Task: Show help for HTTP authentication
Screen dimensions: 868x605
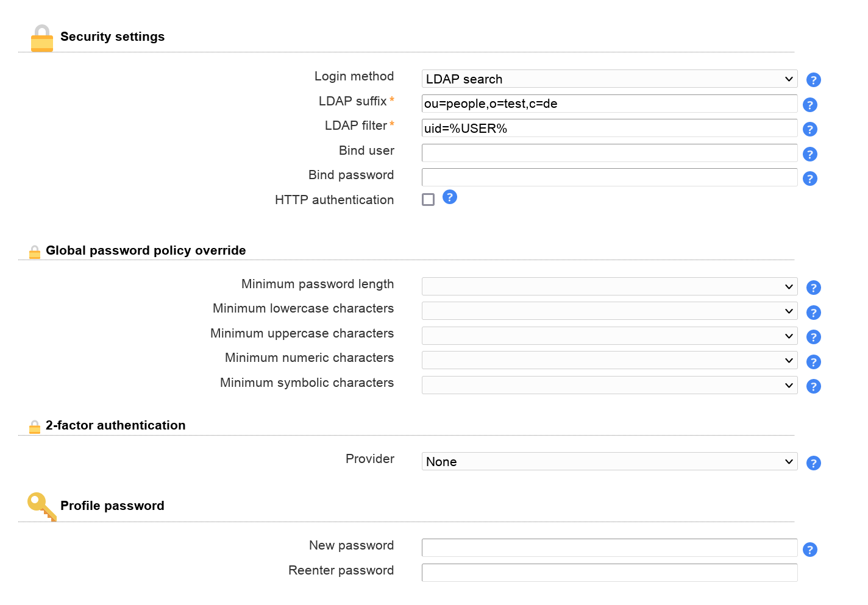Action: pos(449,197)
